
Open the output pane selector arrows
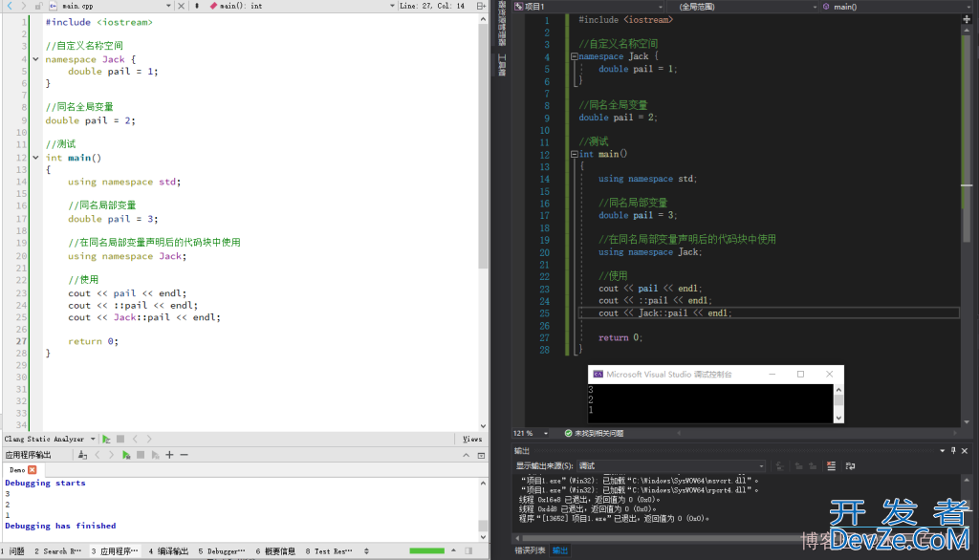coord(366,550)
